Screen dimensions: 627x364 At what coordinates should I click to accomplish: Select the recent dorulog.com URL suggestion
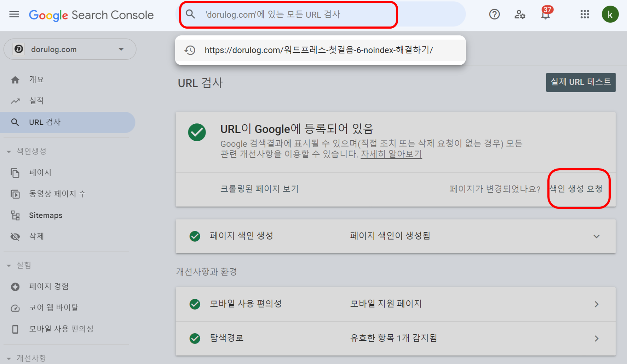point(320,50)
